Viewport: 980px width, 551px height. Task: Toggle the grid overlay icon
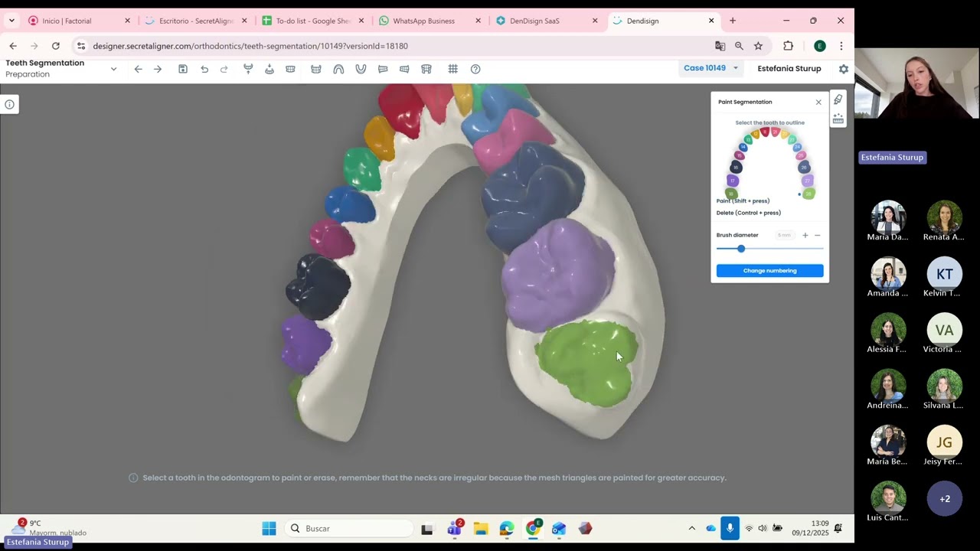coord(453,69)
